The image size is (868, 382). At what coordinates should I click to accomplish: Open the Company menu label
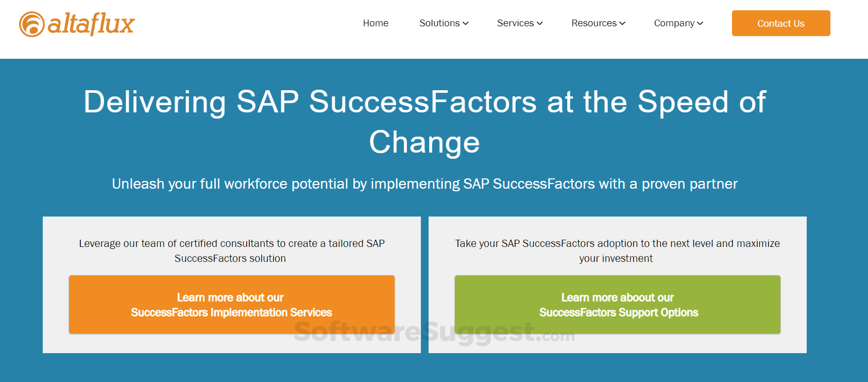(x=674, y=23)
